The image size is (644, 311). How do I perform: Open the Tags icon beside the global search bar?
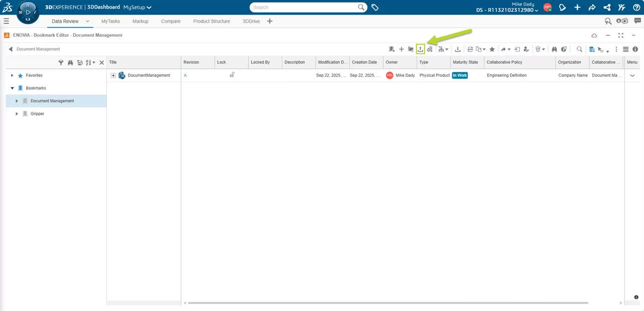tap(374, 8)
